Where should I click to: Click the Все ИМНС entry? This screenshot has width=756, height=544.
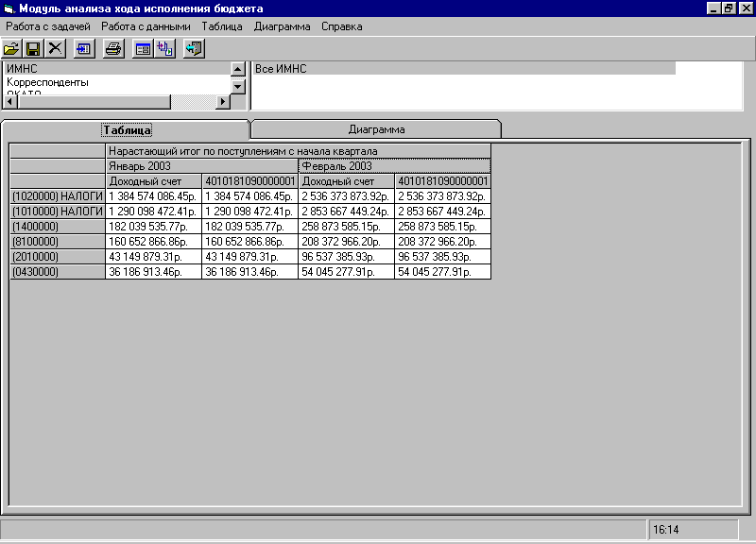464,68
